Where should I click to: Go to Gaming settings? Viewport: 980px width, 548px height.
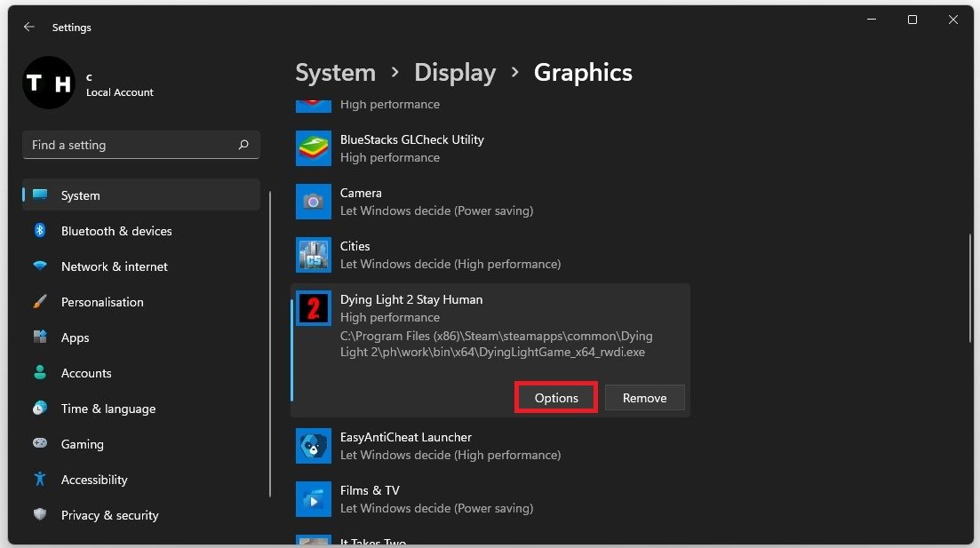[x=141, y=444]
